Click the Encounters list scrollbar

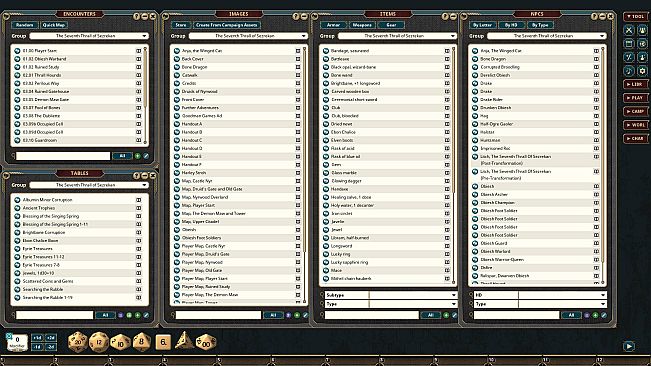tap(145, 95)
